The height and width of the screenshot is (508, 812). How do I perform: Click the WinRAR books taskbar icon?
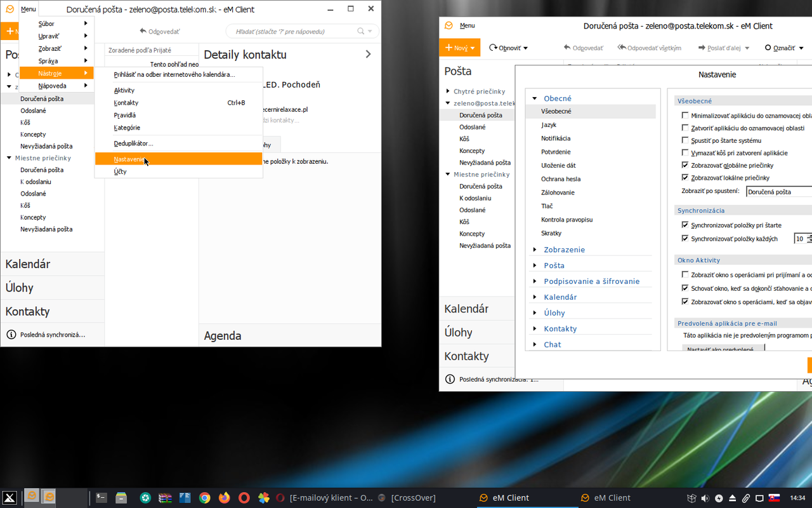click(165, 498)
